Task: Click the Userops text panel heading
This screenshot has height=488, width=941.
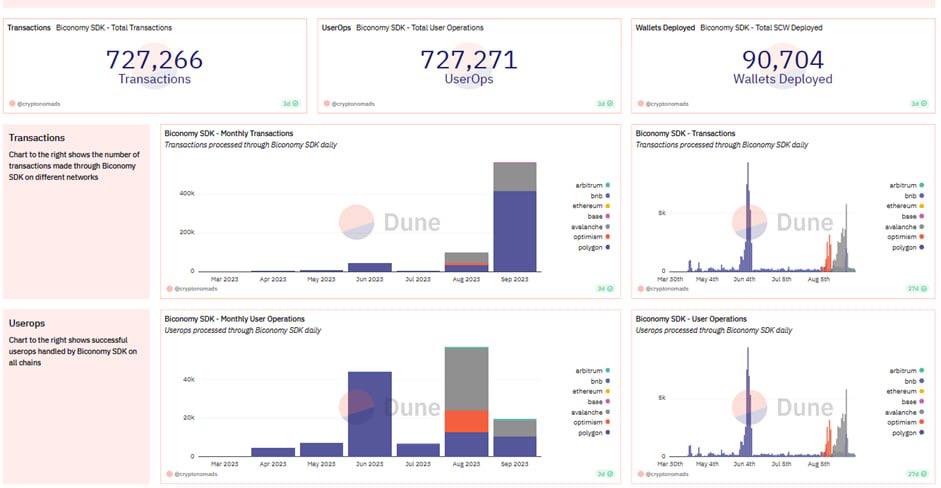Action: point(26,323)
